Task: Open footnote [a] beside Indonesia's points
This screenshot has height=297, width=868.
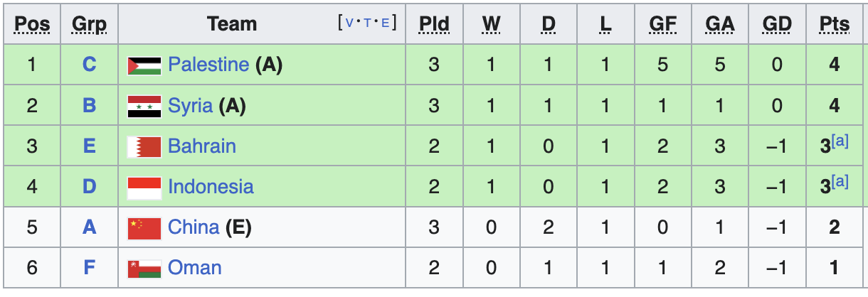Action: pos(840,181)
